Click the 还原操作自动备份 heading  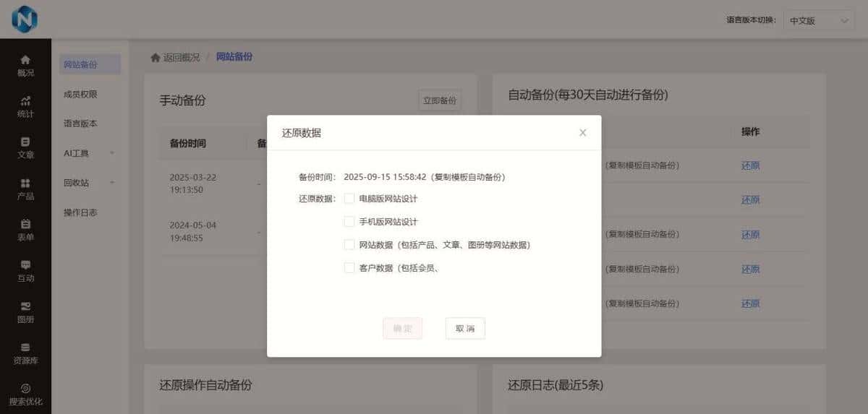(205, 385)
